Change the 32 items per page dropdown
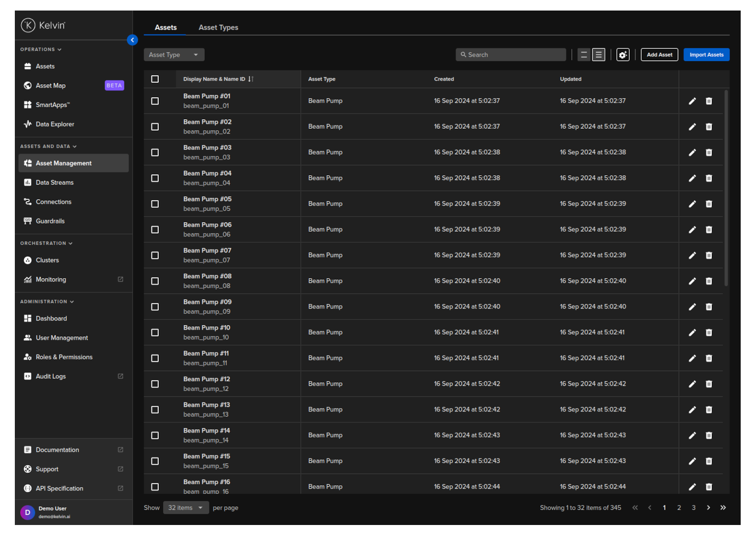This screenshot has width=756, height=536. [186, 508]
